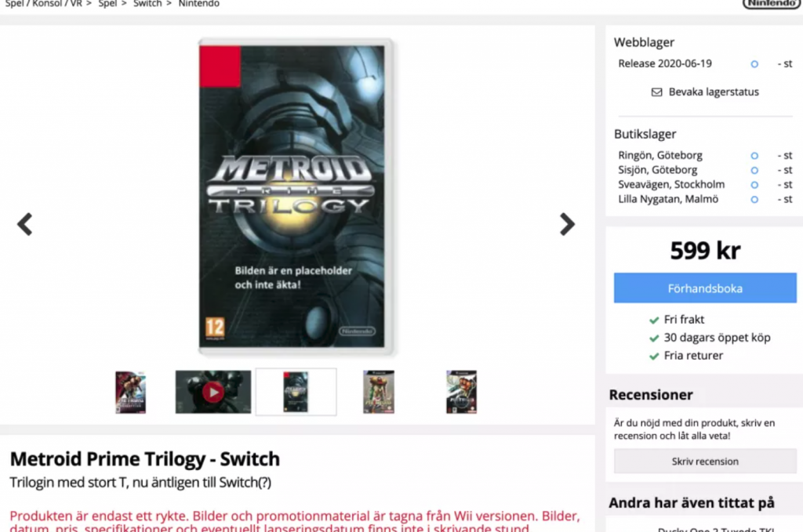
Task: Click the Webblager heading
Action: click(x=645, y=42)
